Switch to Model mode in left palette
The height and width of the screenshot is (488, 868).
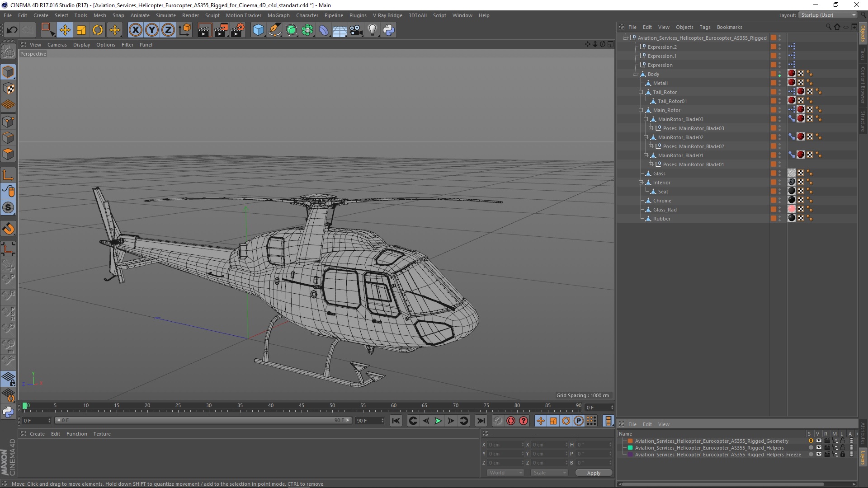(8, 72)
